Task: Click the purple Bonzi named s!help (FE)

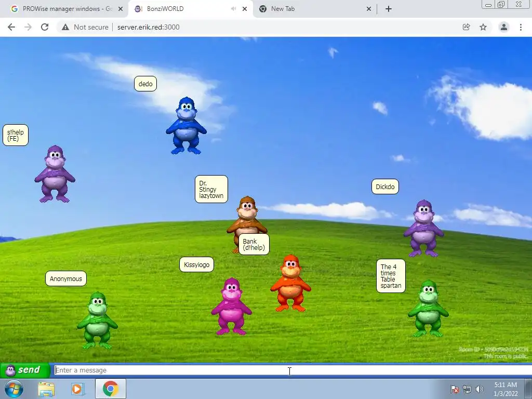Action: click(55, 174)
